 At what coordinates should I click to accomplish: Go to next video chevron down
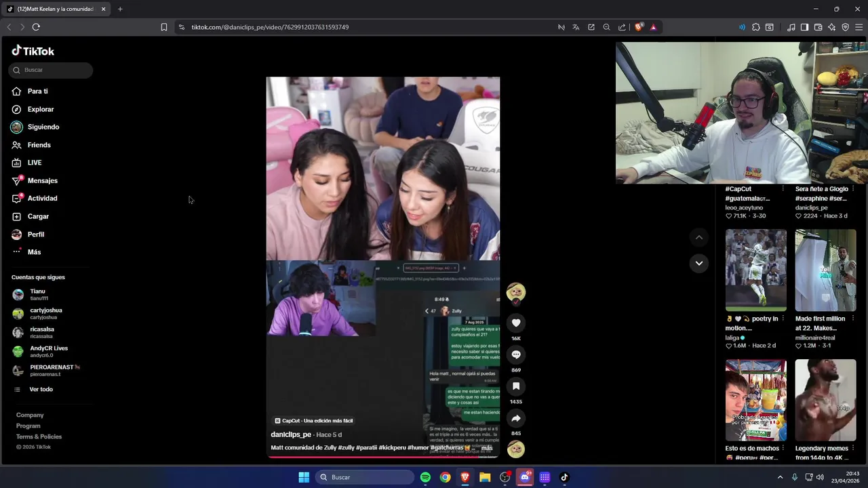(x=699, y=263)
